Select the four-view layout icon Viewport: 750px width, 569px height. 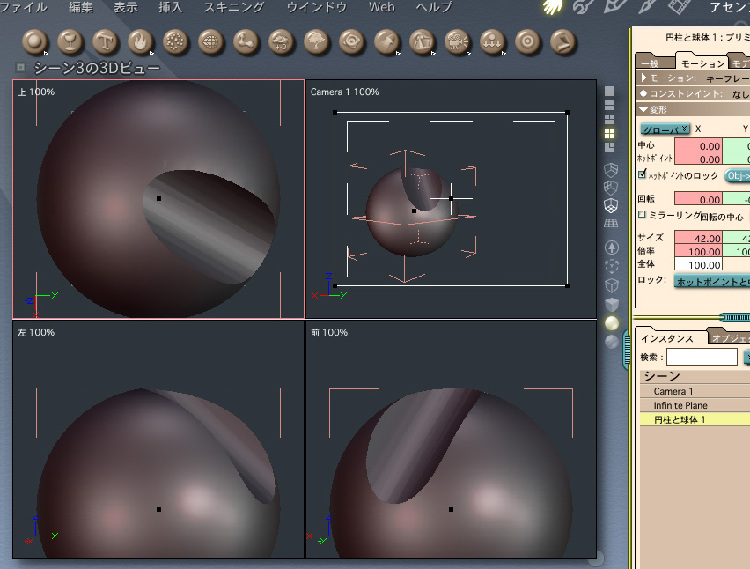click(x=609, y=133)
